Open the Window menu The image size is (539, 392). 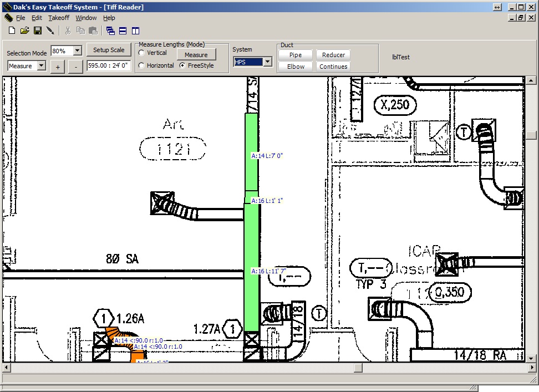[86, 18]
